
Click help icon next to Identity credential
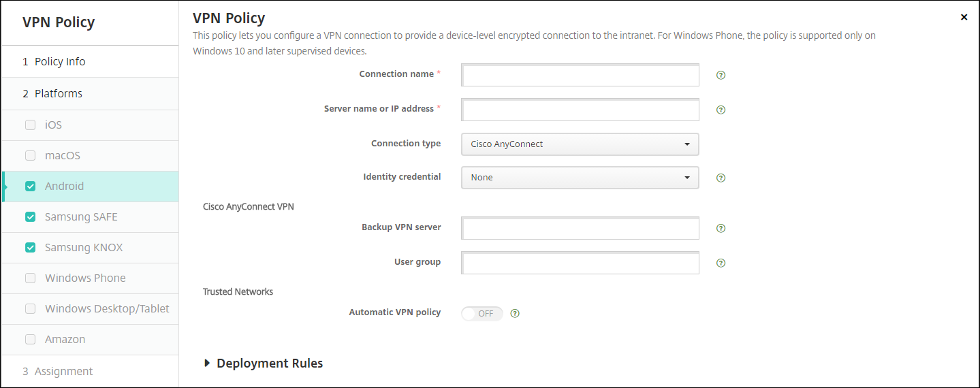pyautogui.click(x=721, y=178)
